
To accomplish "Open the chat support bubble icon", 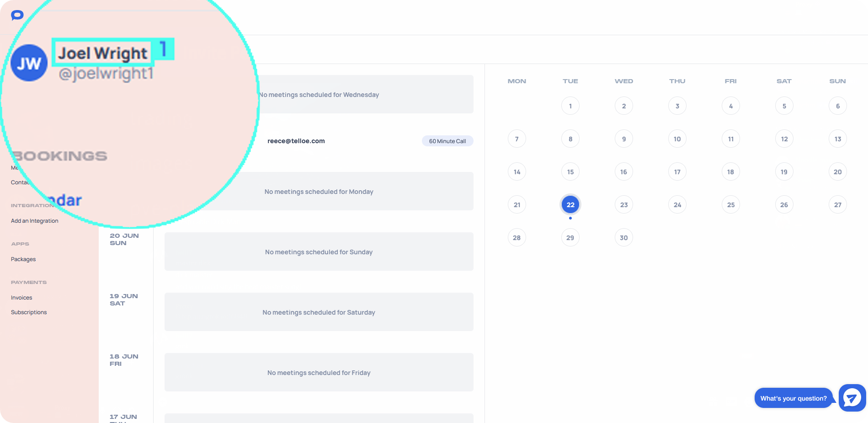I will [852, 398].
